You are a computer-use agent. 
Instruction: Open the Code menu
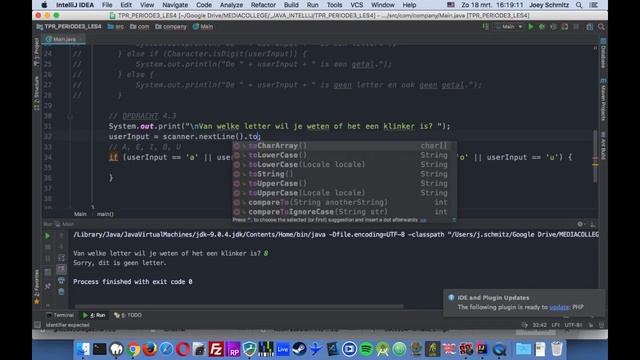204,5
